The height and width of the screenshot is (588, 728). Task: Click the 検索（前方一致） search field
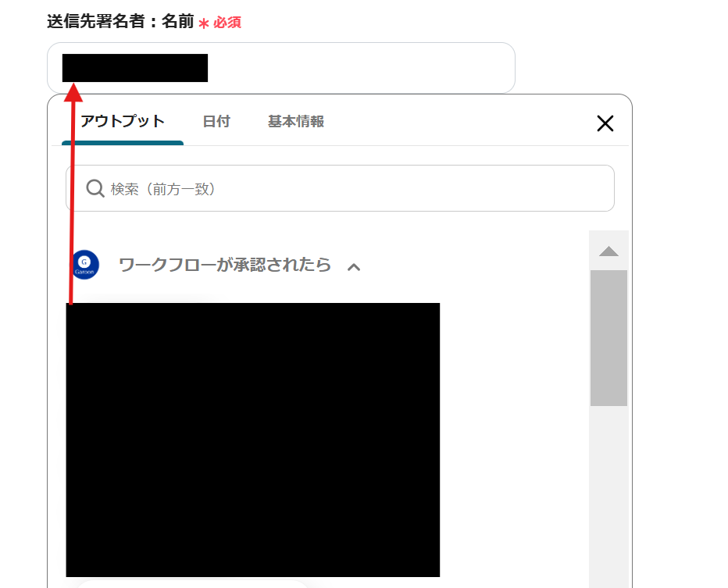coord(340,188)
